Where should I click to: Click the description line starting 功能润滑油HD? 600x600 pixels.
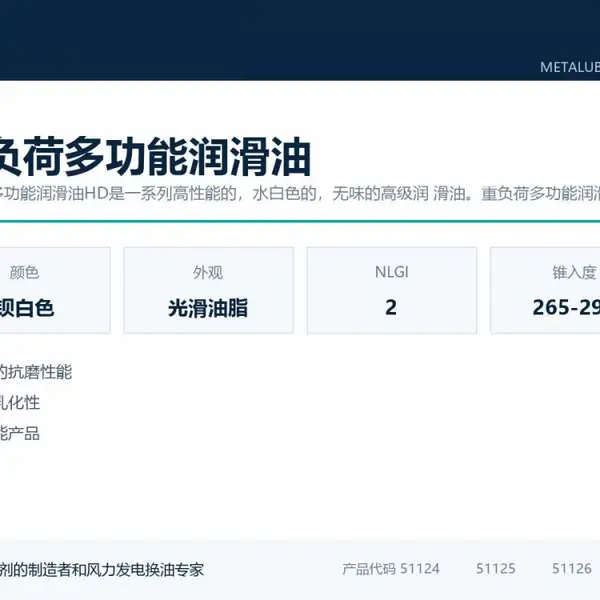pos(300,194)
